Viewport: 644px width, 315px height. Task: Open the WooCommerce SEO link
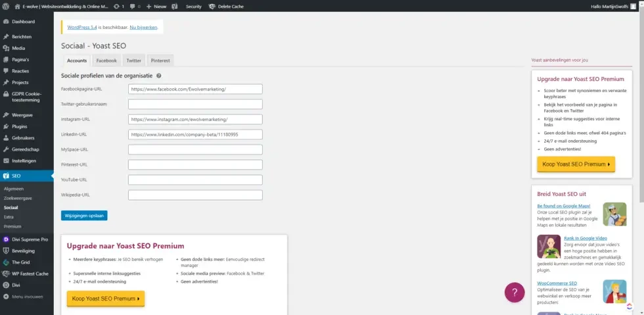coord(557,283)
